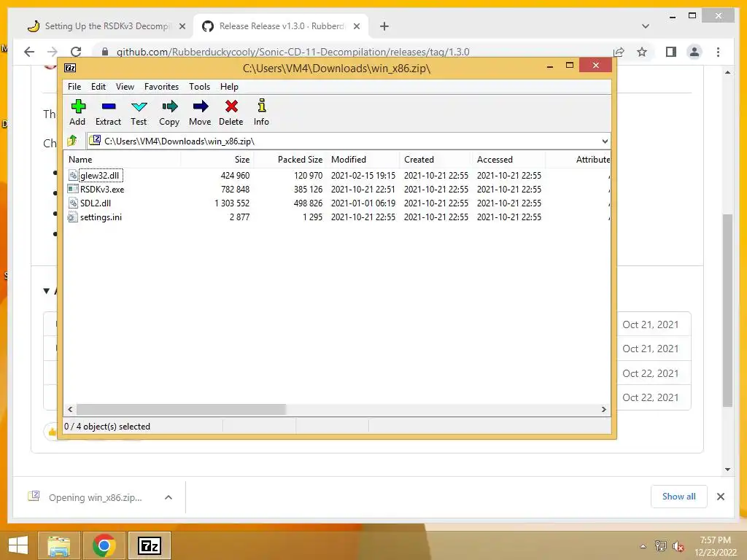Click the left arrow of horizontal scrollbar
The width and height of the screenshot is (747, 560).
point(70,410)
